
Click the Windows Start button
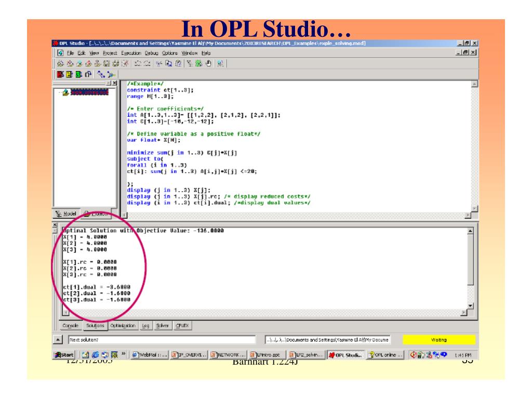tap(64, 355)
